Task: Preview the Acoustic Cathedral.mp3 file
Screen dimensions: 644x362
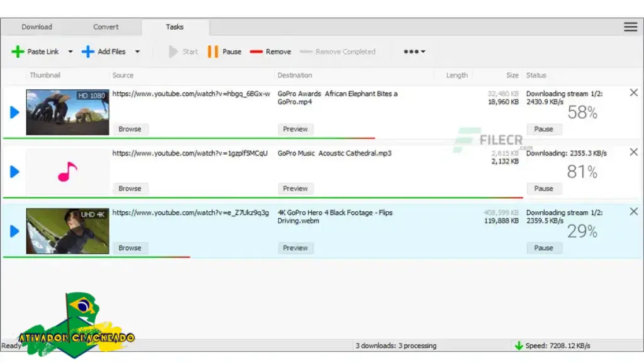Action: [296, 189]
